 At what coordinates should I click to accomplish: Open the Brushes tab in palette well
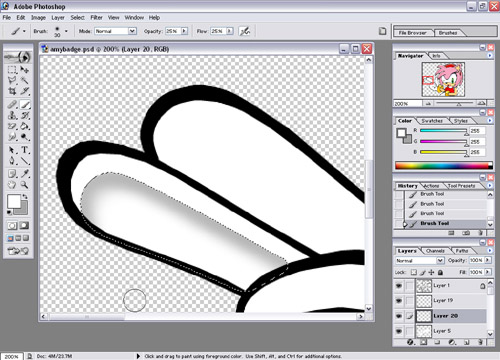coord(448,33)
